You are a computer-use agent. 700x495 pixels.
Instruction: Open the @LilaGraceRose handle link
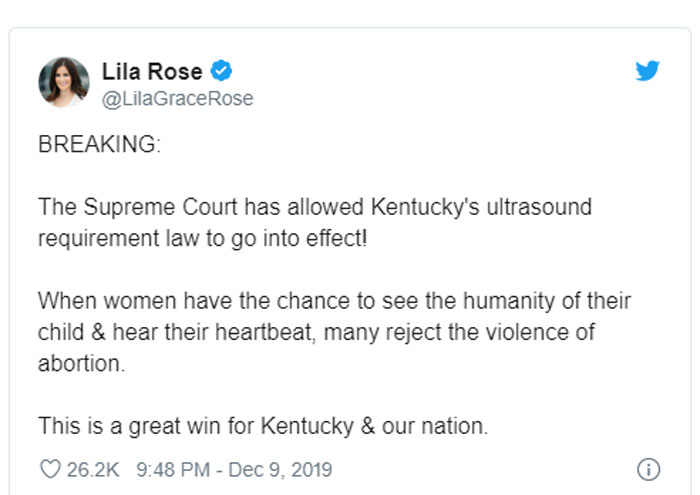point(178,98)
